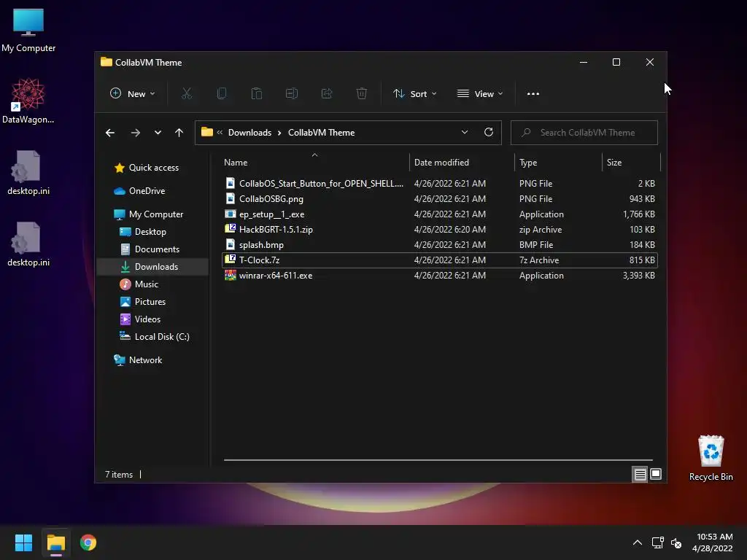Open the Sort dropdown menu

pyautogui.click(x=414, y=94)
